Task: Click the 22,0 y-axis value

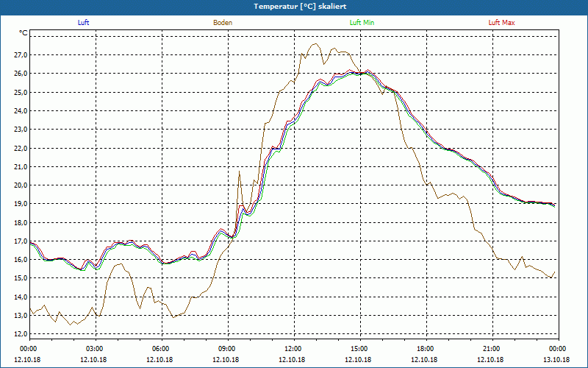Action: (21, 149)
